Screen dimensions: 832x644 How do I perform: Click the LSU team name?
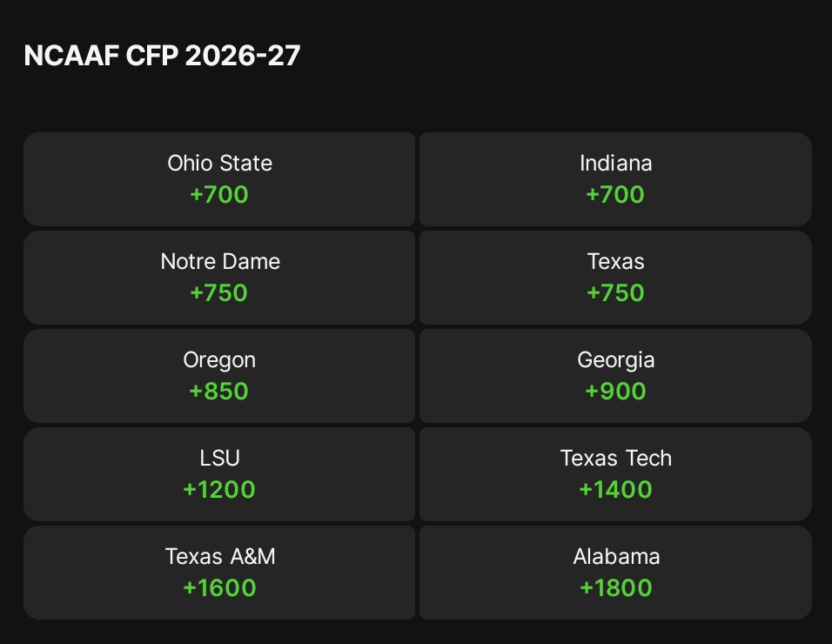[x=219, y=458]
